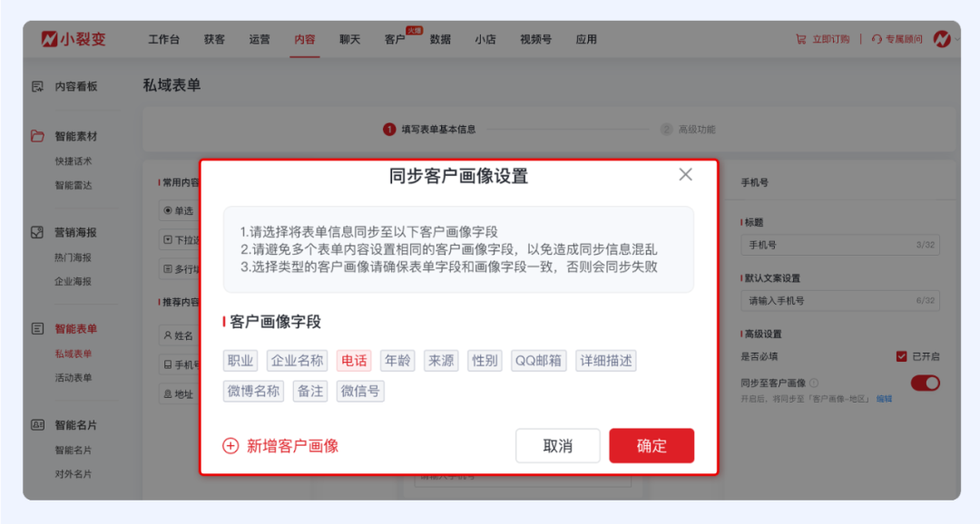Uncheck the 已开启 checkbox for 是否必填

click(x=901, y=356)
